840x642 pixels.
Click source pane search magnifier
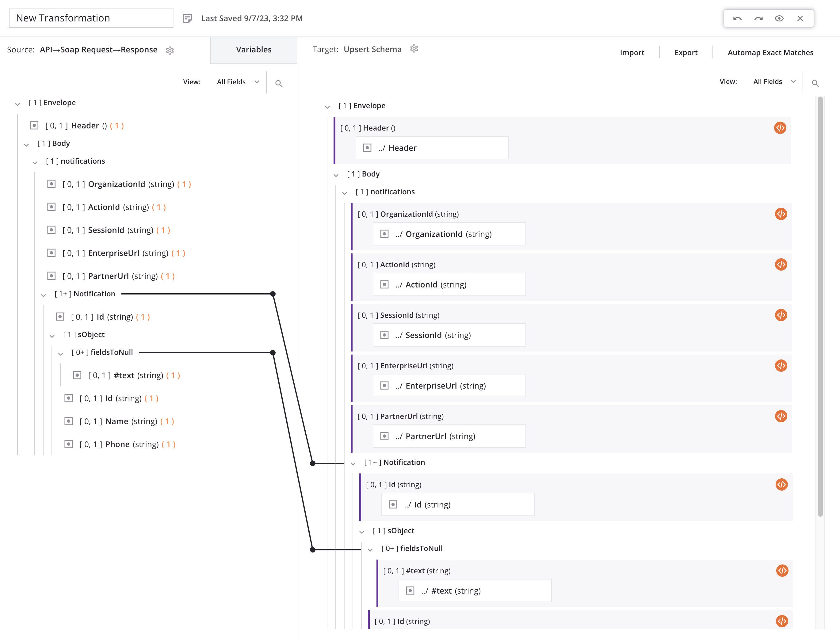pyautogui.click(x=279, y=83)
